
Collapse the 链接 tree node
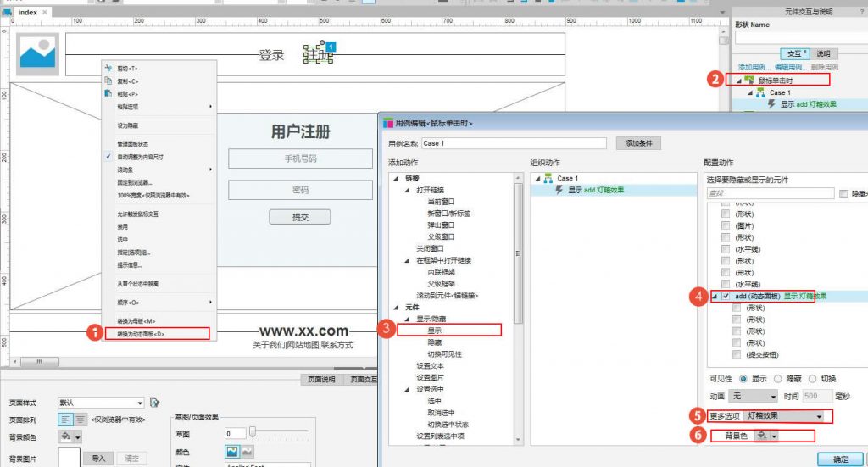(x=397, y=178)
